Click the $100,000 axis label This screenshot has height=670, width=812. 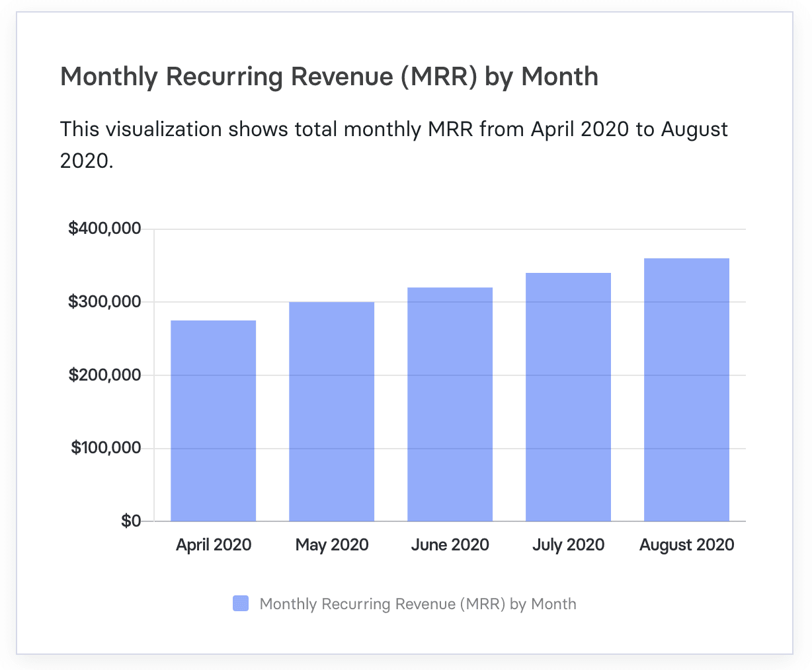tap(106, 448)
